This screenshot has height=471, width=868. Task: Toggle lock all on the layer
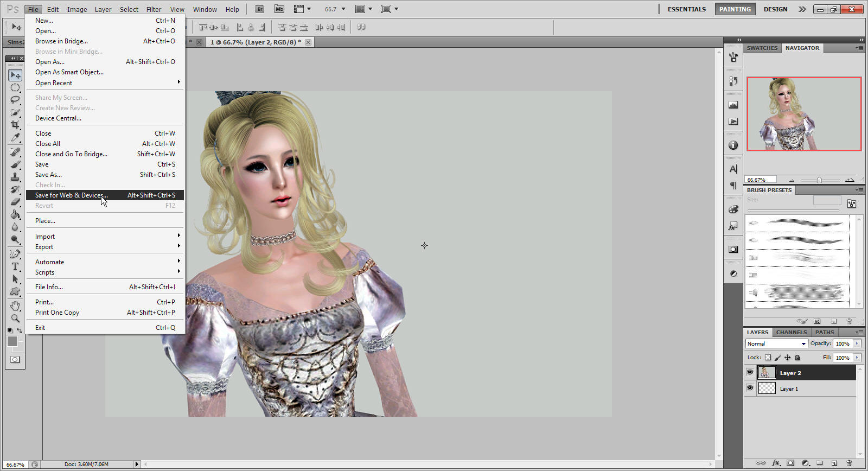click(x=797, y=358)
